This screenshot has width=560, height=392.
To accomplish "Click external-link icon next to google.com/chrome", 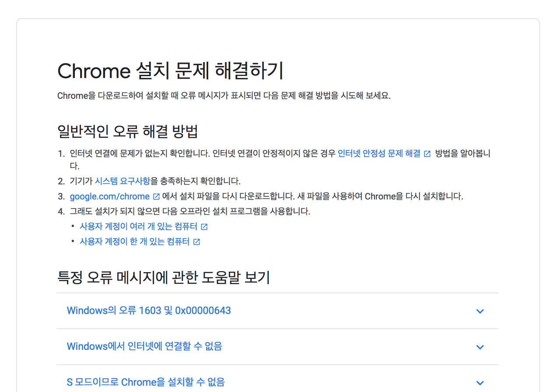I will 156,196.
